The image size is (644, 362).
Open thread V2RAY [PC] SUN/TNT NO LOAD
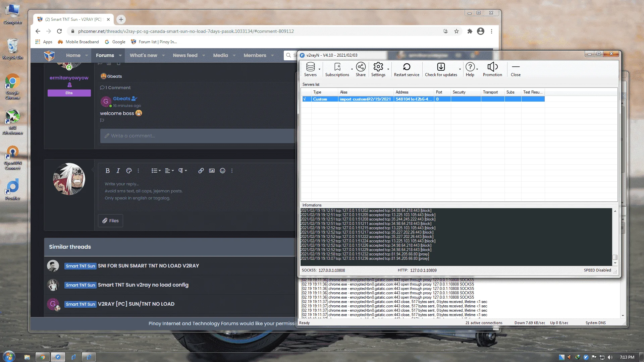click(136, 304)
